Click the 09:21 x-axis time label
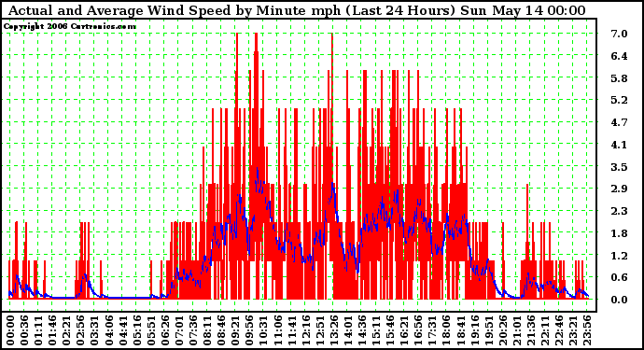 (x=235, y=330)
